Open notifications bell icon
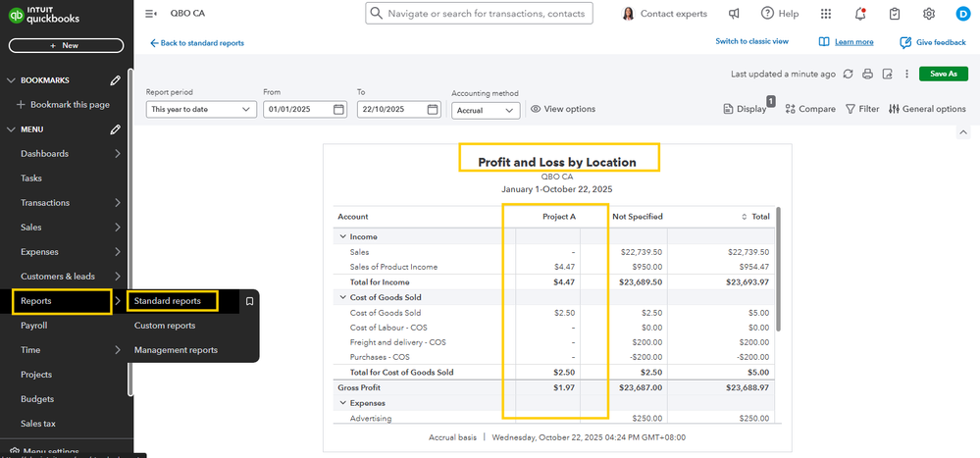The image size is (980, 458). [x=860, y=13]
